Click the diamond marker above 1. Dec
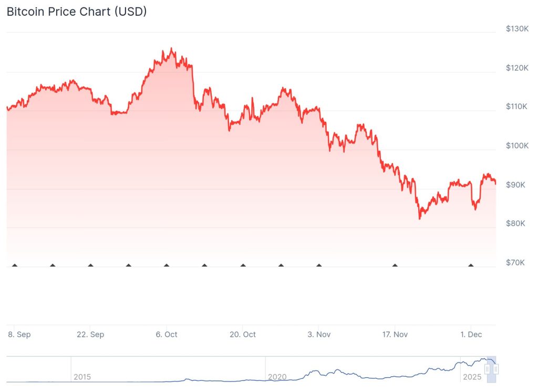The width and height of the screenshot is (538, 392). [471, 266]
